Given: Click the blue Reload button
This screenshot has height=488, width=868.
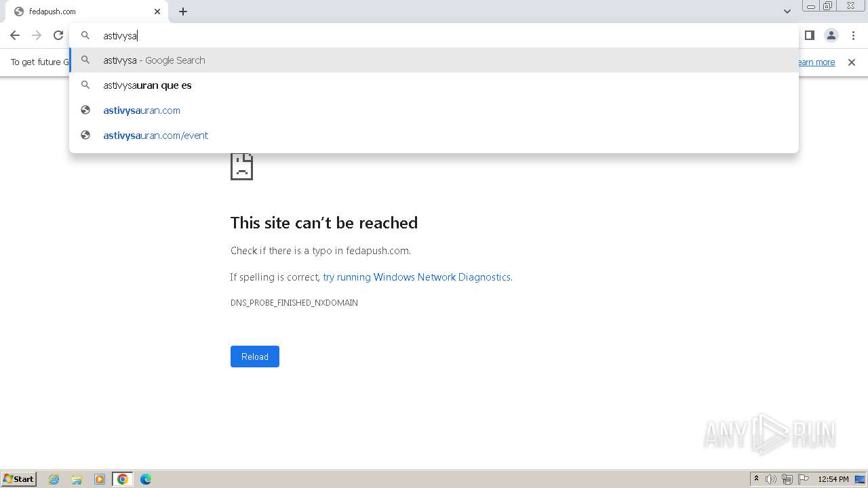Looking at the screenshot, I should (x=255, y=357).
